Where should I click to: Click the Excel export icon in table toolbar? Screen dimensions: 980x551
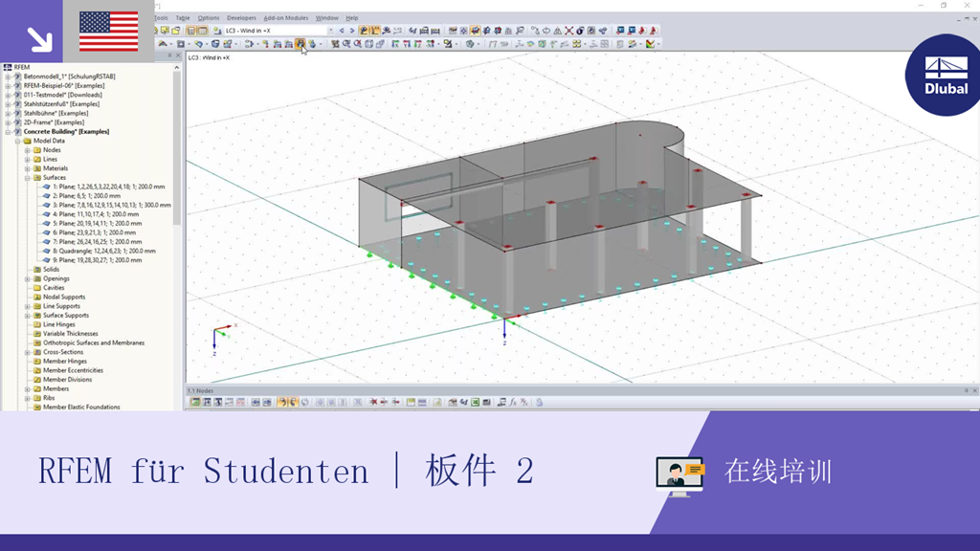(x=475, y=403)
